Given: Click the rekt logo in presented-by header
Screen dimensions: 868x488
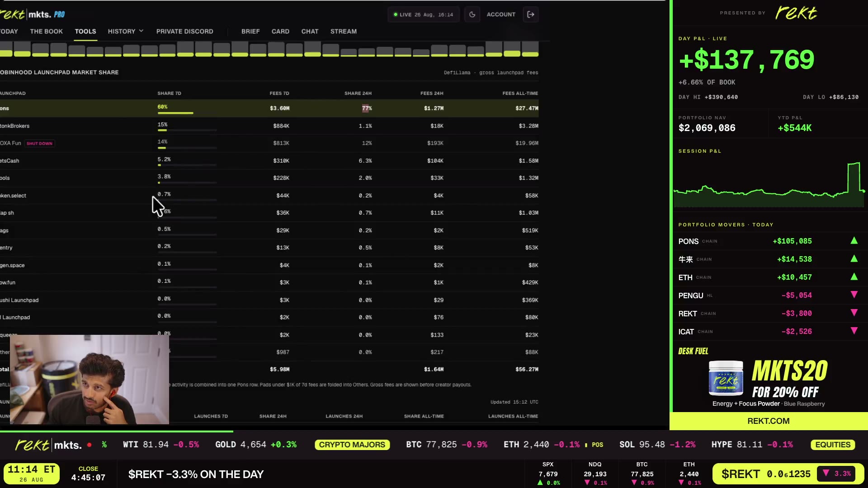Looking at the screenshot, I should [x=796, y=13].
